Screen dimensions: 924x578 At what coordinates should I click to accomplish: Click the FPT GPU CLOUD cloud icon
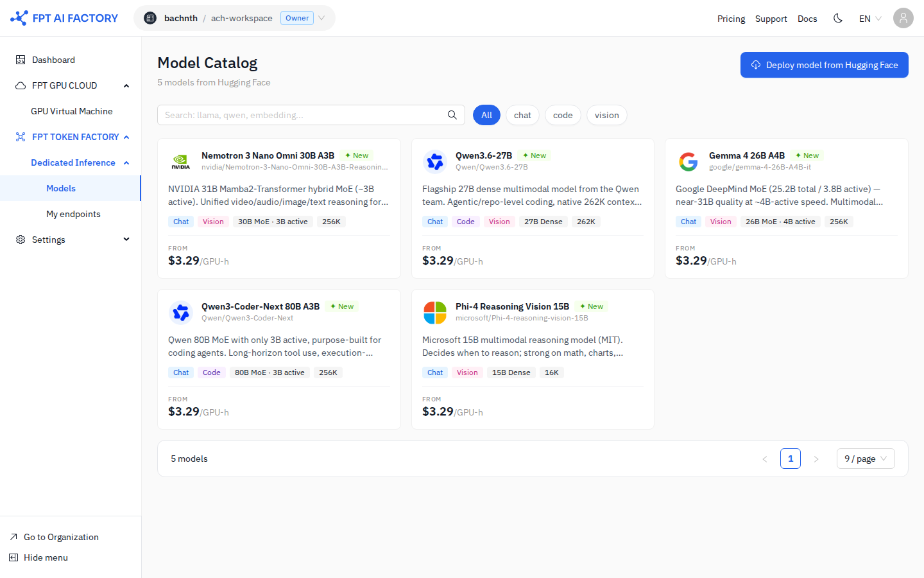click(x=21, y=85)
